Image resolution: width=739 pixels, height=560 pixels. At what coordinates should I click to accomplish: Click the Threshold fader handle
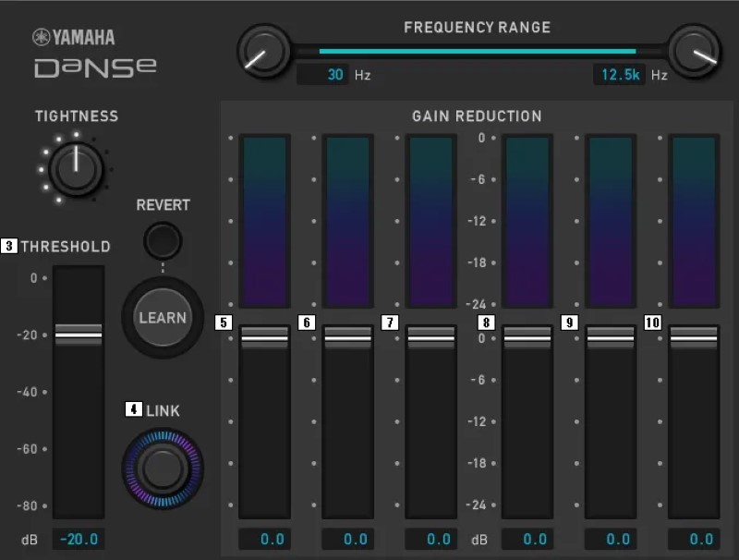click(79, 335)
